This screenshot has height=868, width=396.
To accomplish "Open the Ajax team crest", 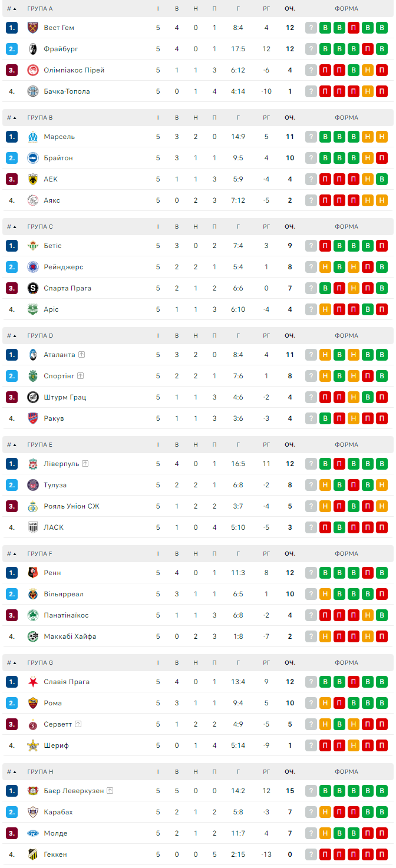I will [x=33, y=200].
